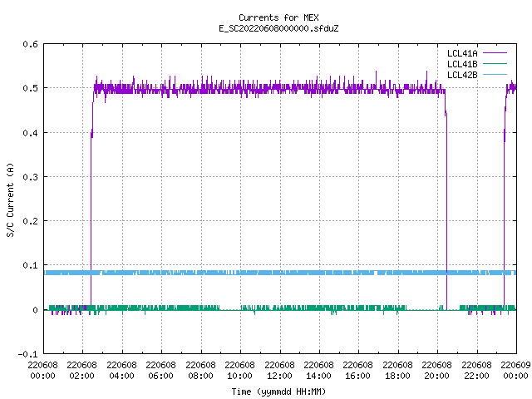Click the chart title 'Currents for MEX'
This screenshot has height=399, width=532.
[278, 17]
